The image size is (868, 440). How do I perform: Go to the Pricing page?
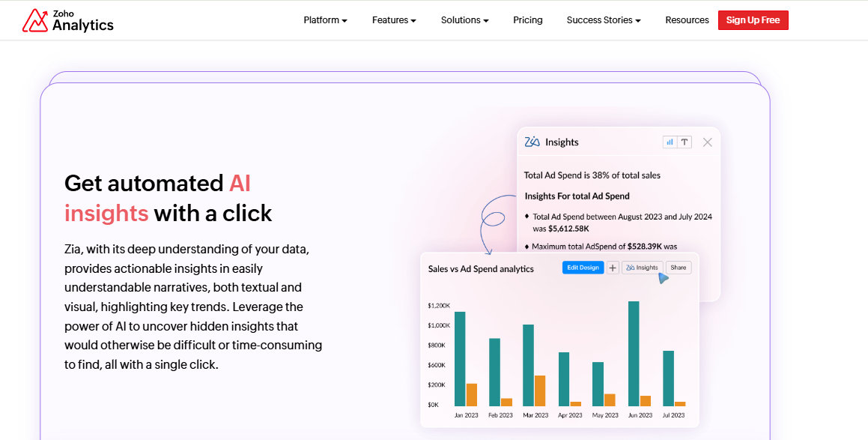pyautogui.click(x=527, y=20)
